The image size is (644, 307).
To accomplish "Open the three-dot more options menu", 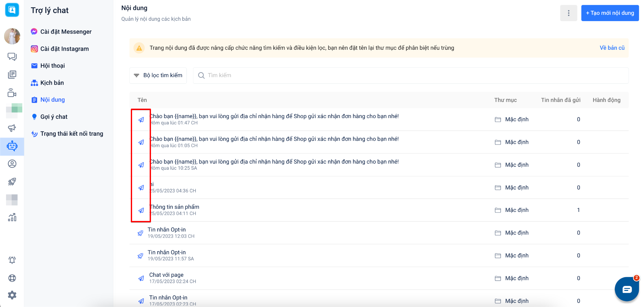I will [x=568, y=13].
